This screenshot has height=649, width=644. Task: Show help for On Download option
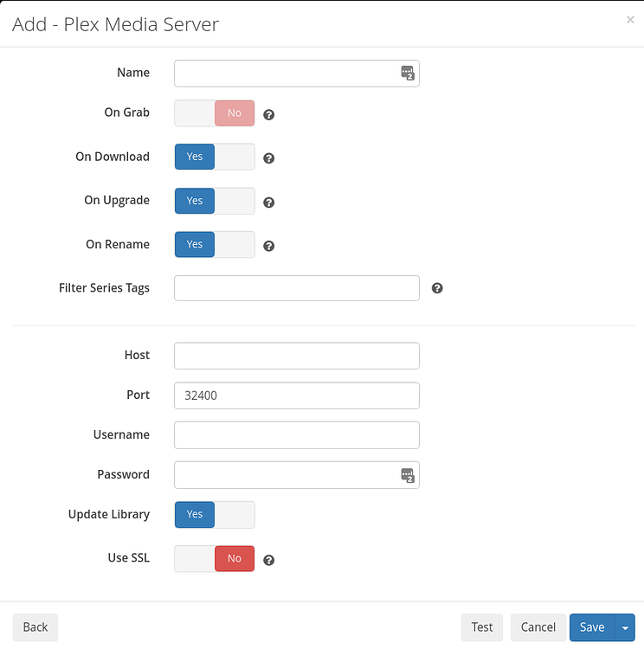[x=269, y=158]
